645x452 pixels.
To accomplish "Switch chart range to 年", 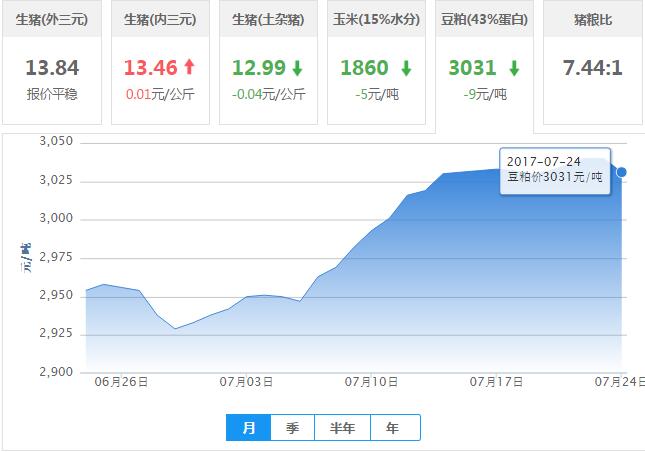I will pos(395,428).
